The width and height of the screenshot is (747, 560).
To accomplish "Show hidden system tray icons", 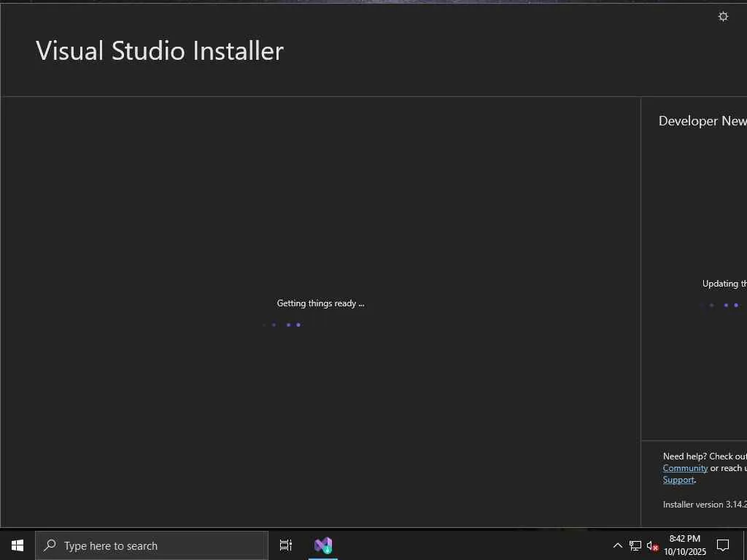I will [x=617, y=545].
